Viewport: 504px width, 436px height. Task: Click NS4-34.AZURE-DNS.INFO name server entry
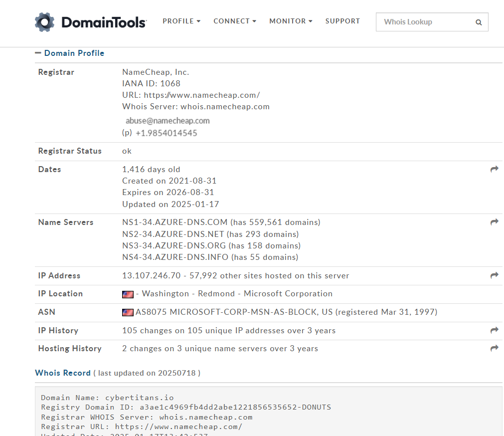click(175, 257)
